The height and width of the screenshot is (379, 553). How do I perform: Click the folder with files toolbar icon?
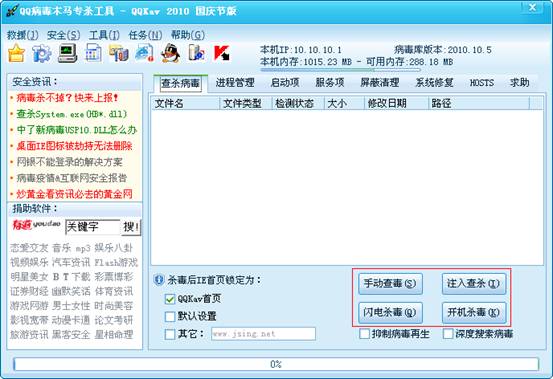click(x=118, y=54)
